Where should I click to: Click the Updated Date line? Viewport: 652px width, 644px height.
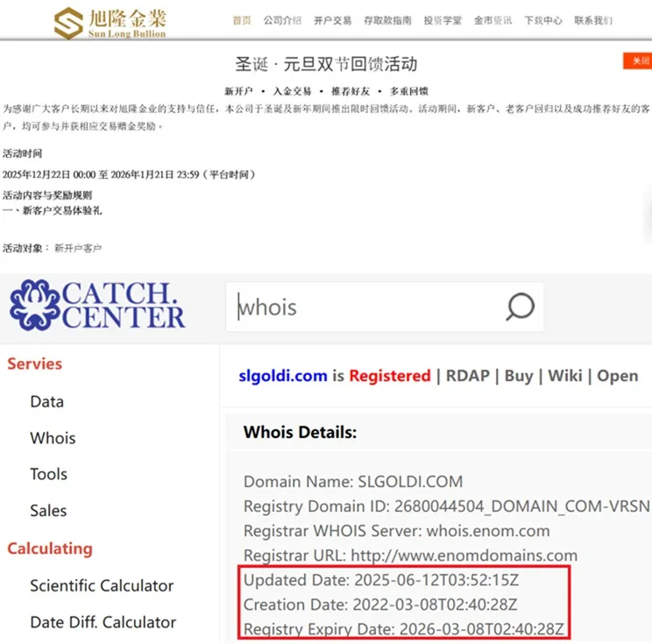click(x=381, y=580)
